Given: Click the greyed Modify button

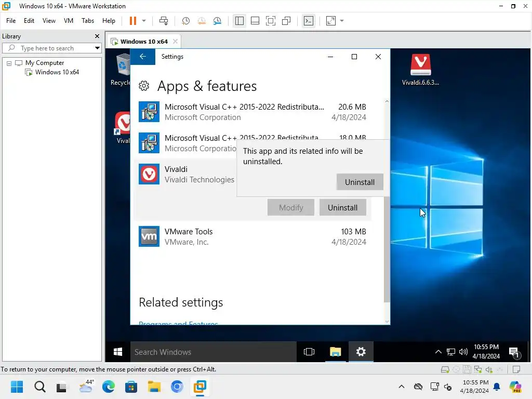Looking at the screenshot, I should 291,208.
